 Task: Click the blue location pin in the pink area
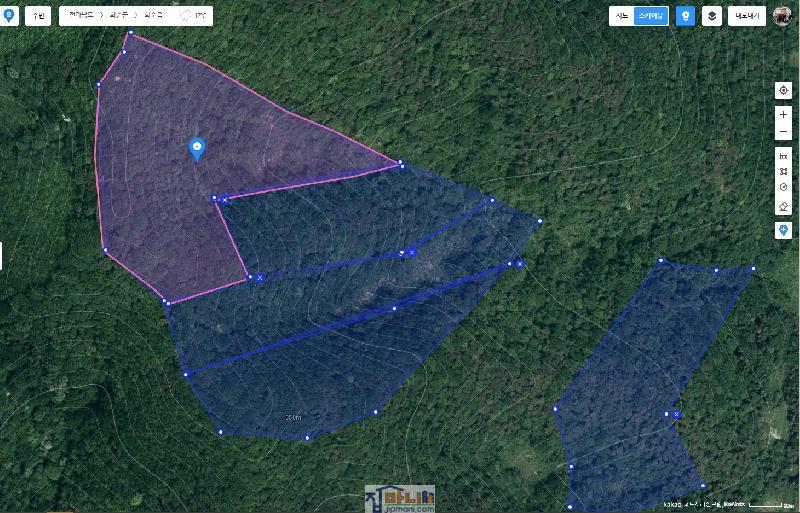(197, 149)
